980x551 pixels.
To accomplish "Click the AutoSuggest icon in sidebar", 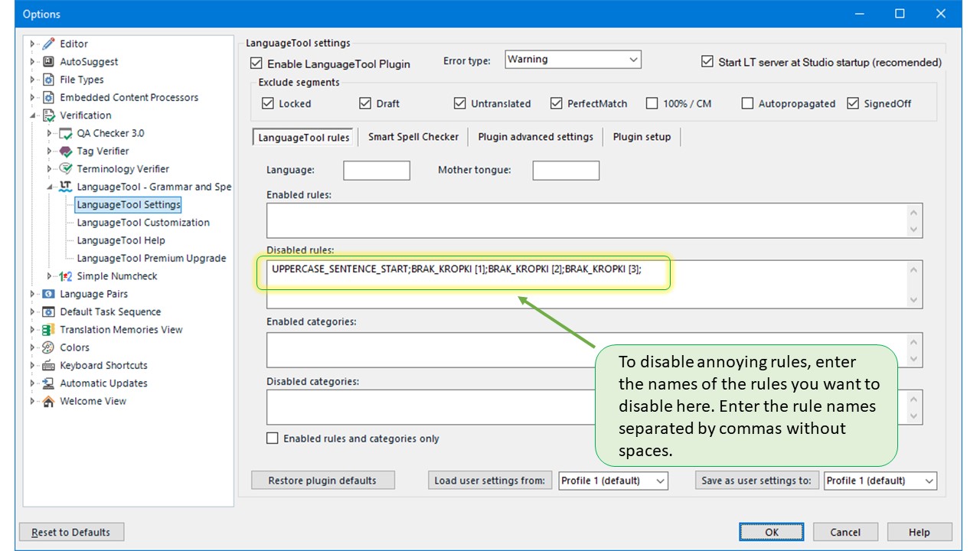I will click(x=48, y=62).
